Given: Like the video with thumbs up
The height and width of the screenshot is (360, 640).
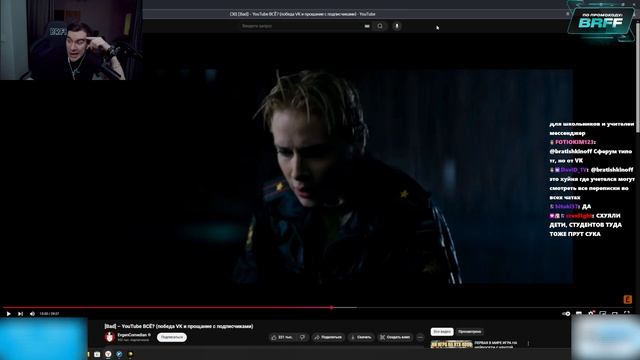Looking at the screenshot, I should pyautogui.click(x=282, y=337).
